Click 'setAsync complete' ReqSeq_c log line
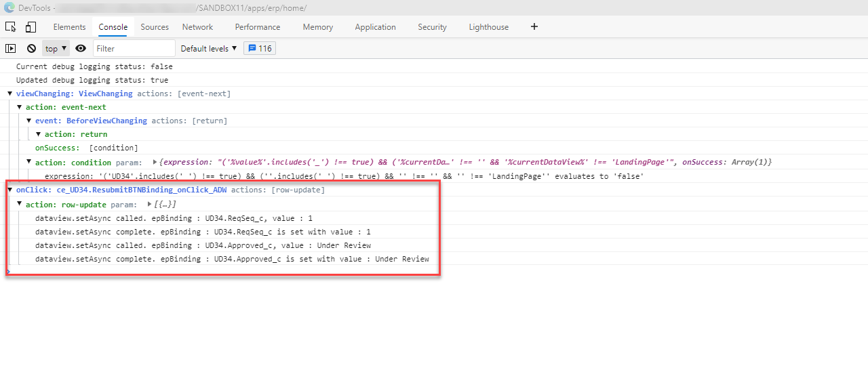Screen dimensions: 868x372 point(203,232)
